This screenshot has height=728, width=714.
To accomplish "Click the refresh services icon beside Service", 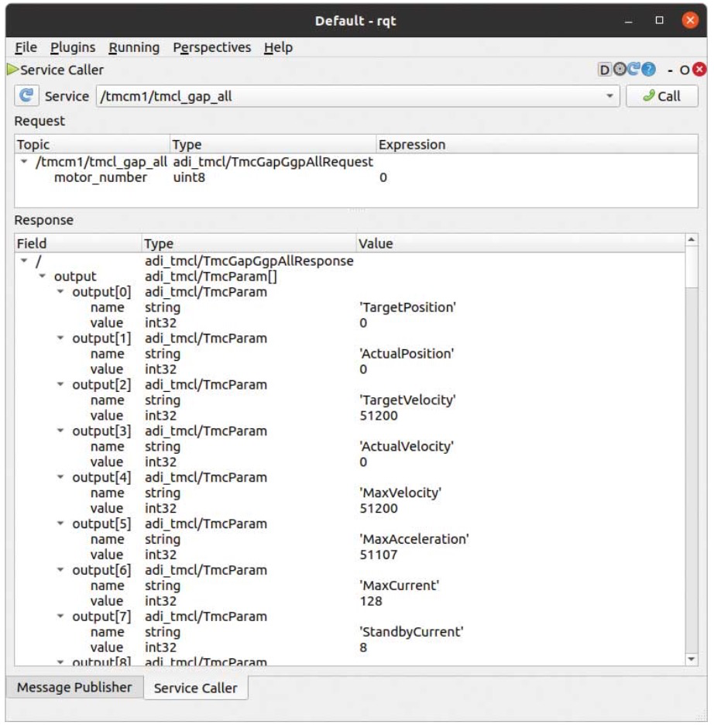I will [x=26, y=96].
